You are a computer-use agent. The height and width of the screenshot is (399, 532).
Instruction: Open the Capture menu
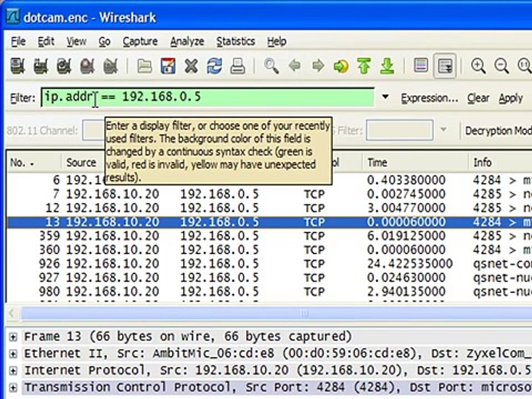tap(140, 42)
